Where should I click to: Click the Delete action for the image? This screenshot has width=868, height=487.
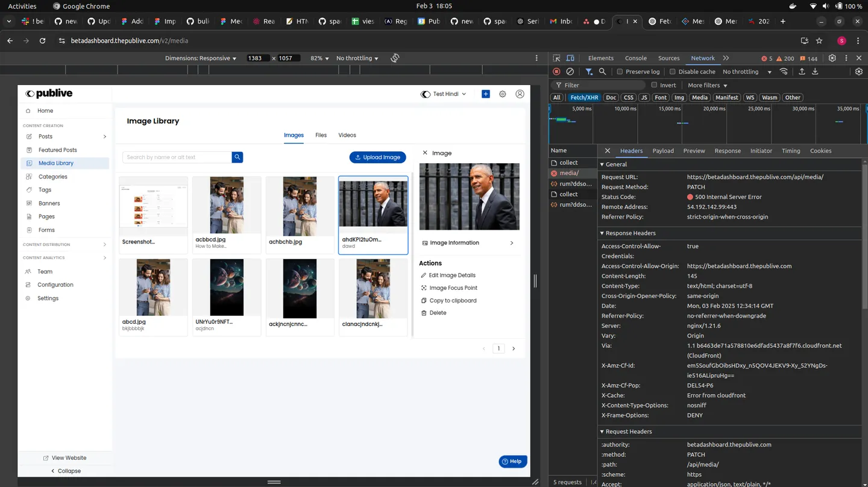433,313
